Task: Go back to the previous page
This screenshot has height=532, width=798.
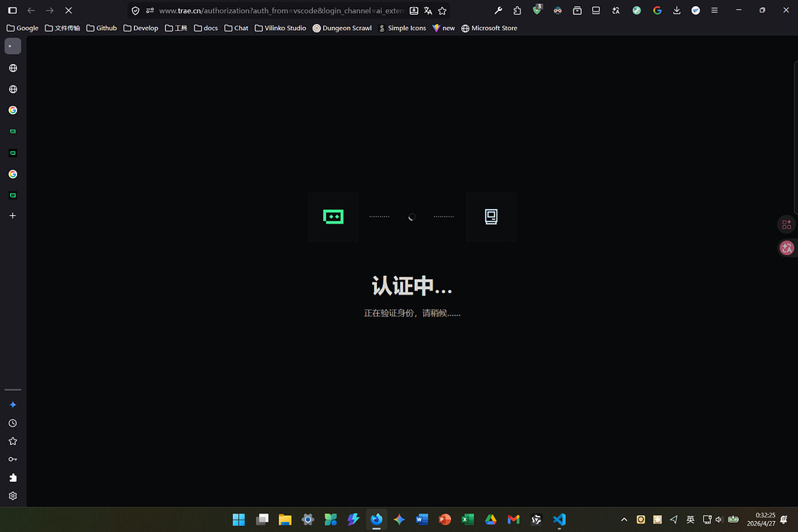Action: click(31, 10)
